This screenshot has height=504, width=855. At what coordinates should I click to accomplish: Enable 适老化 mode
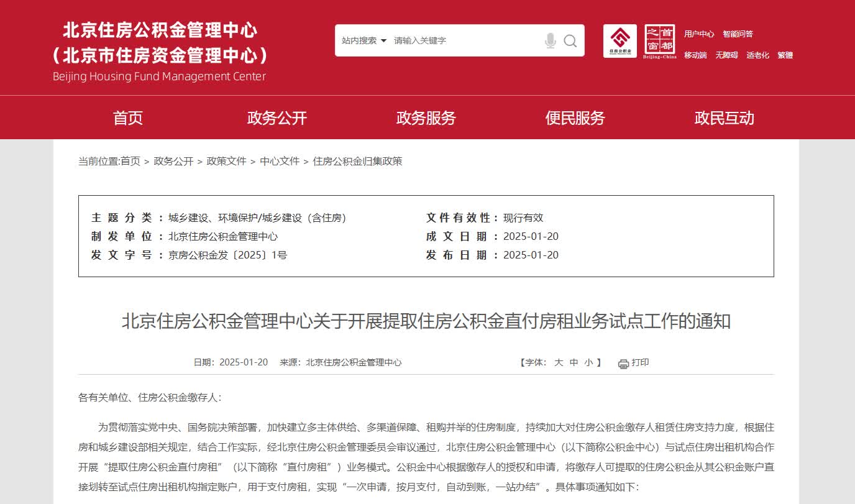[758, 55]
